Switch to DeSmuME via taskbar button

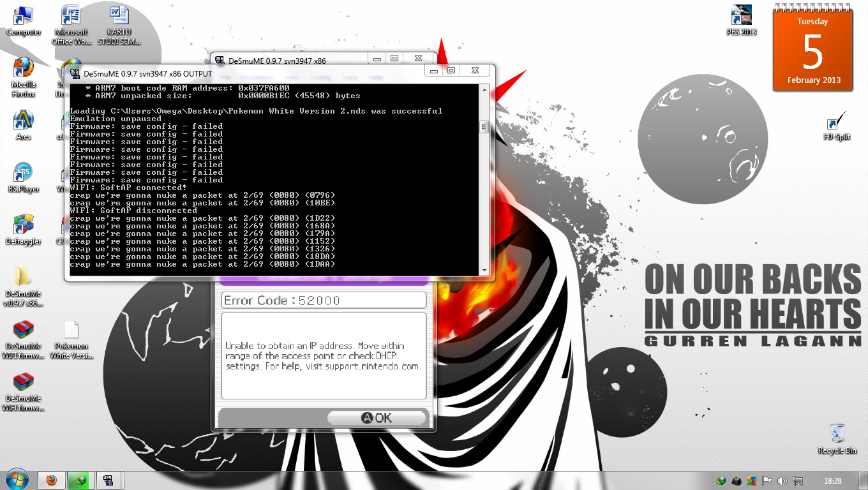tap(108, 480)
